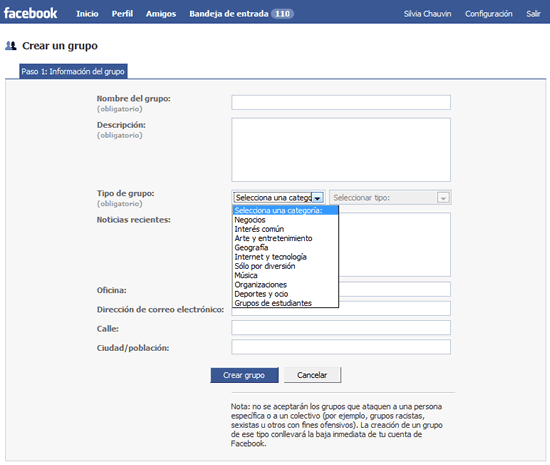Open Bandeja de entrada inbox

(x=229, y=14)
